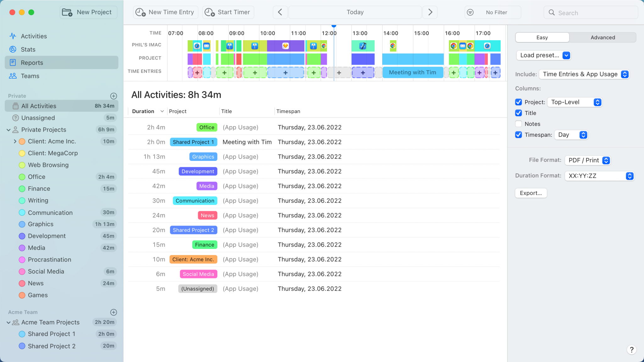
Task: Open the Activities section in sidebar
Action: [33, 36]
